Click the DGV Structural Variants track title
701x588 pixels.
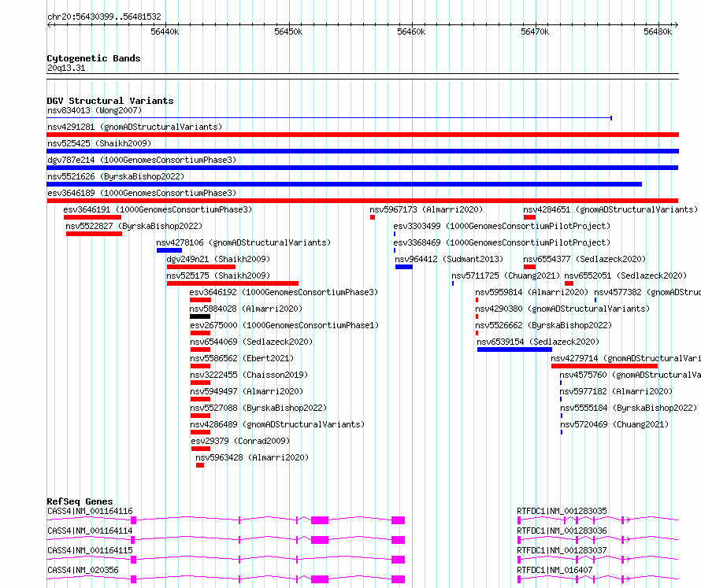tap(110, 101)
